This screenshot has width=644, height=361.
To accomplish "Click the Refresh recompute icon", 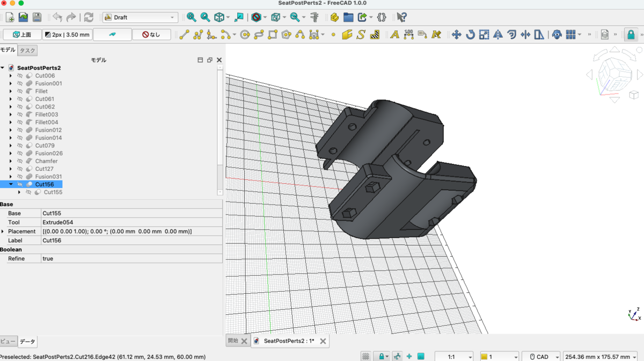I will pyautogui.click(x=89, y=17).
